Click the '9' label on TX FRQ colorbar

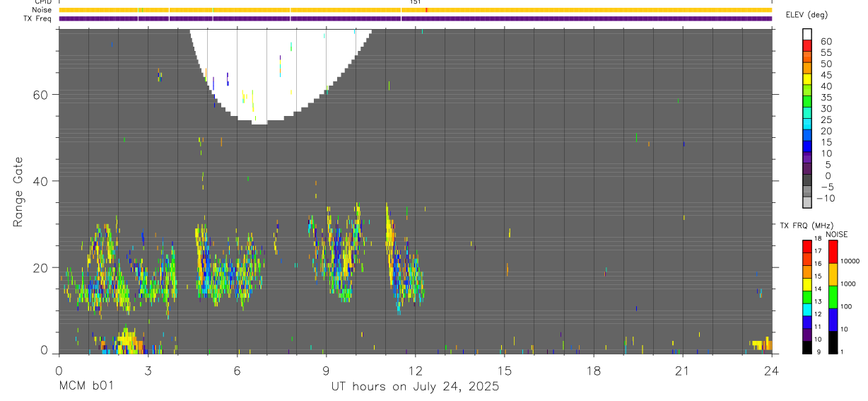coord(817,351)
